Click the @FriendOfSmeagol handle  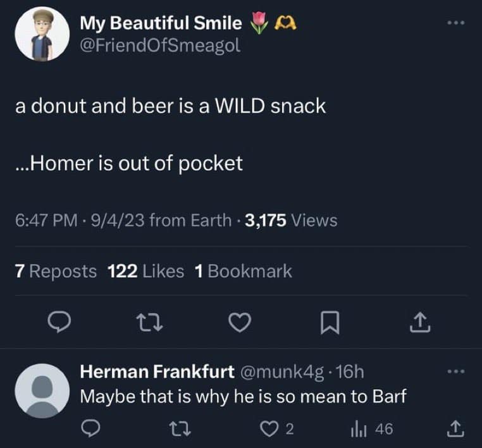coord(159,46)
